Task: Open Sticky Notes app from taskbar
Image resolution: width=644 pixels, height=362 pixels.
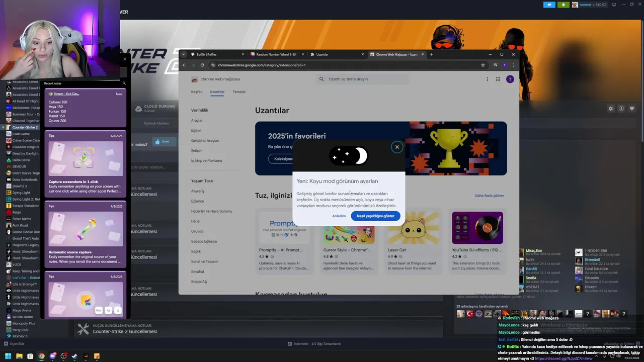Action: pos(97,356)
